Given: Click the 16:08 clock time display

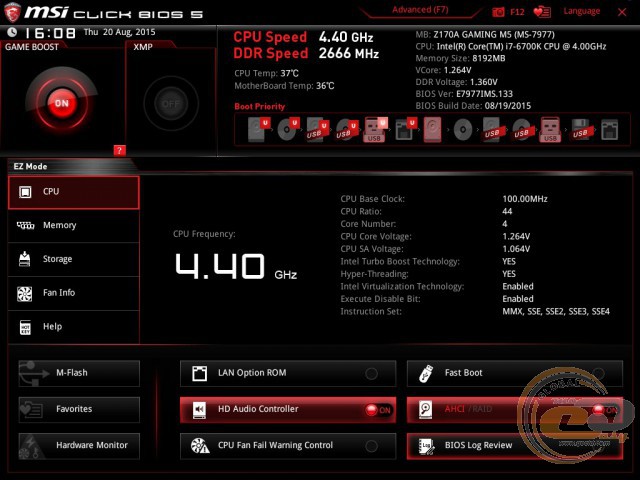Looking at the screenshot, I should click(x=50, y=33).
